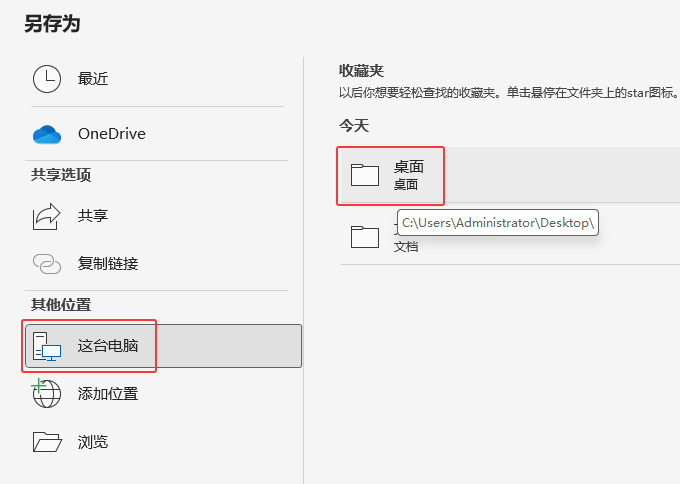680x484 pixels.
Task: Pick the 桌面 folder name
Action: tap(408, 167)
